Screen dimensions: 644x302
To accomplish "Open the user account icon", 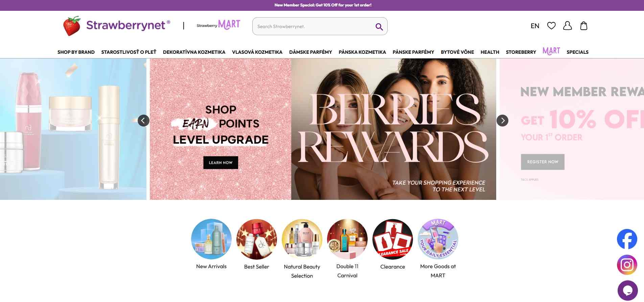I will pyautogui.click(x=568, y=26).
